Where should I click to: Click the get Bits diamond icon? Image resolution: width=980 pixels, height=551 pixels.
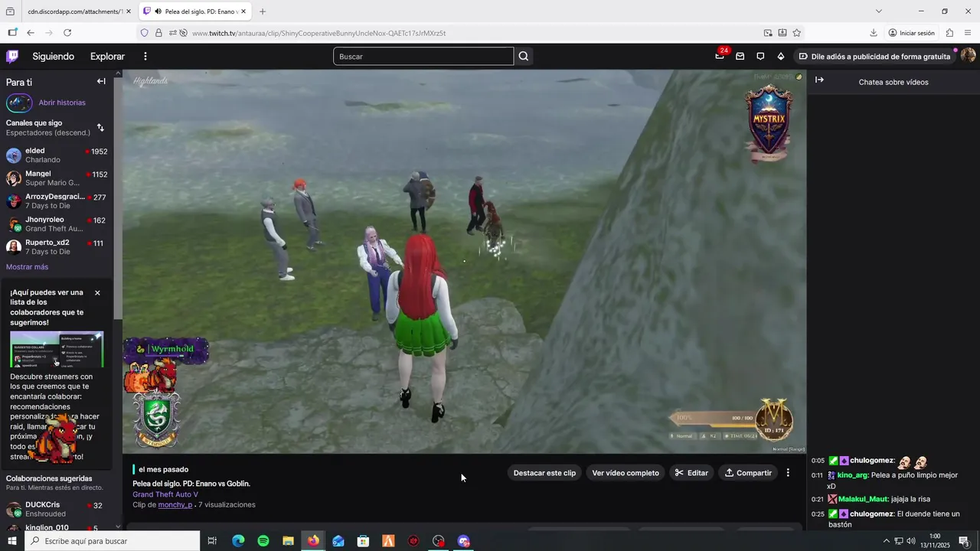tap(780, 57)
